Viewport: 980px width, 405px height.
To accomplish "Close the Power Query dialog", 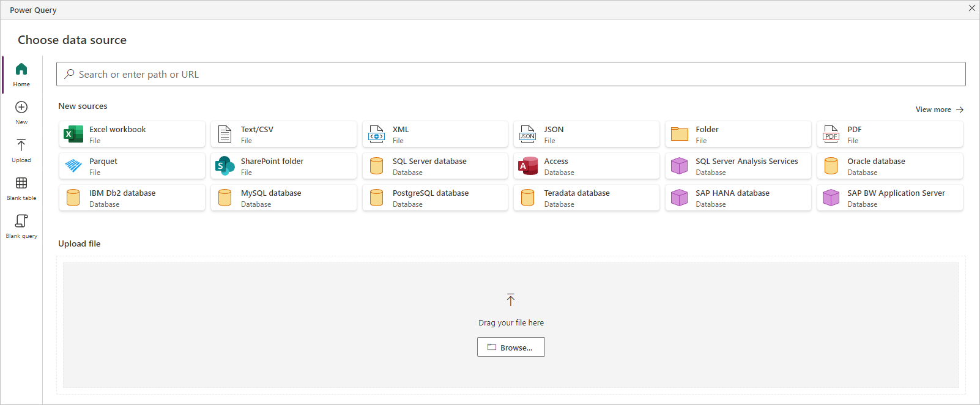I will pyautogui.click(x=971, y=8).
